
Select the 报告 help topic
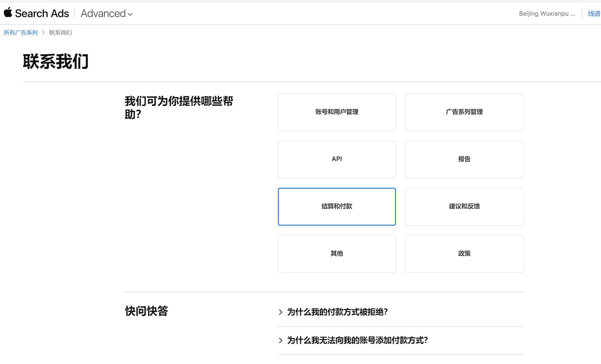pos(464,159)
